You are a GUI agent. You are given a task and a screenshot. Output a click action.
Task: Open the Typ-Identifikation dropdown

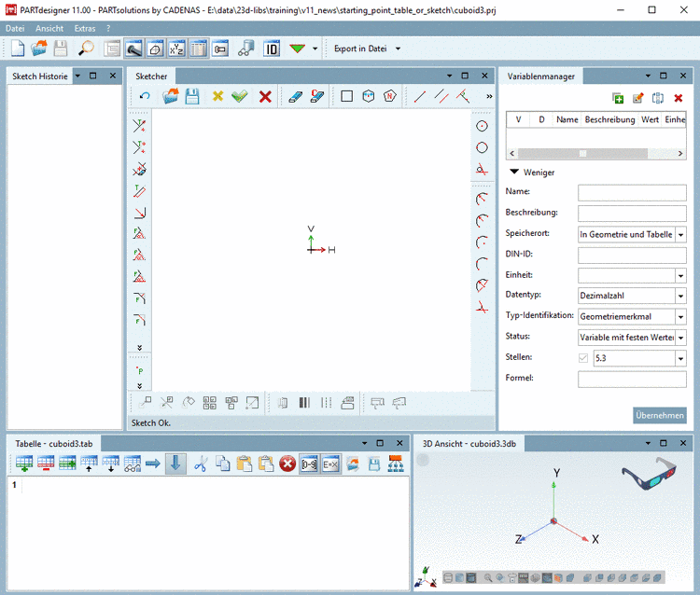pyautogui.click(x=680, y=317)
